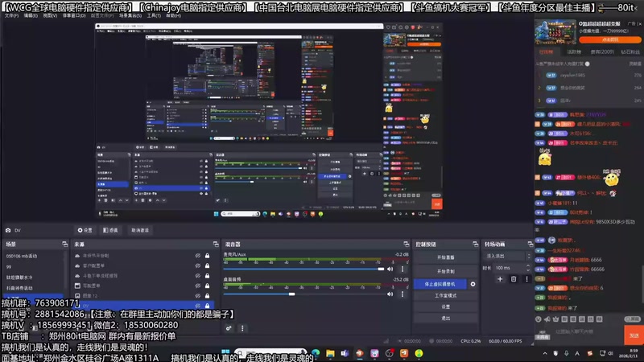Open 麦克风/Aux three-dot options menu
The image size is (644, 362).
tap(402, 269)
